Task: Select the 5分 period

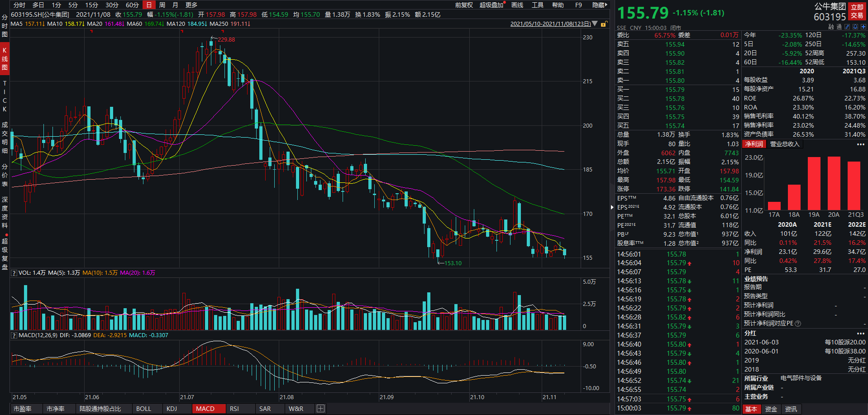Action: click(x=73, y=5)
